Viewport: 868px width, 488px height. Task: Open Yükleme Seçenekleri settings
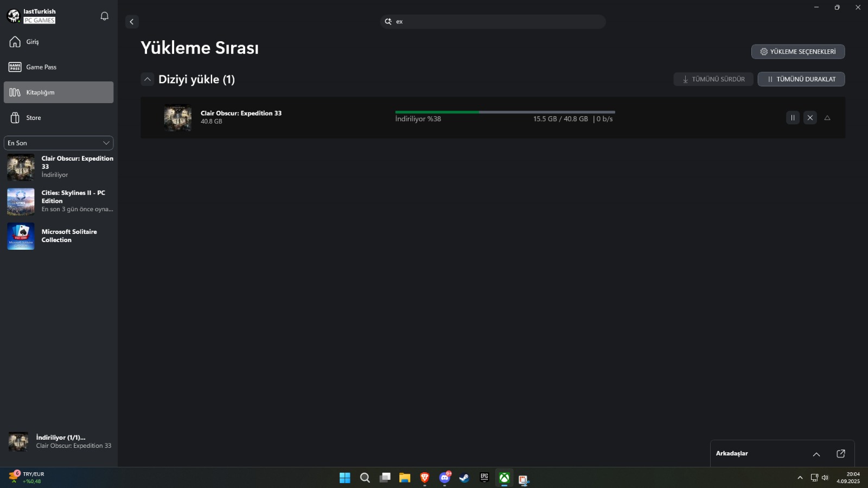point(798,52)
